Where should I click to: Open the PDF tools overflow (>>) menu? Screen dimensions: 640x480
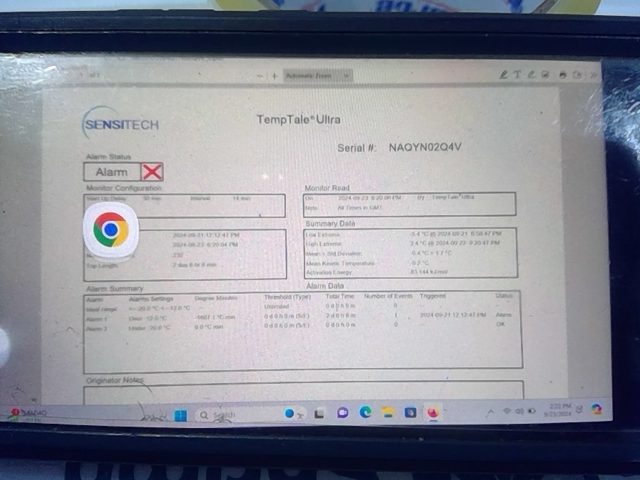pos(593,75)
